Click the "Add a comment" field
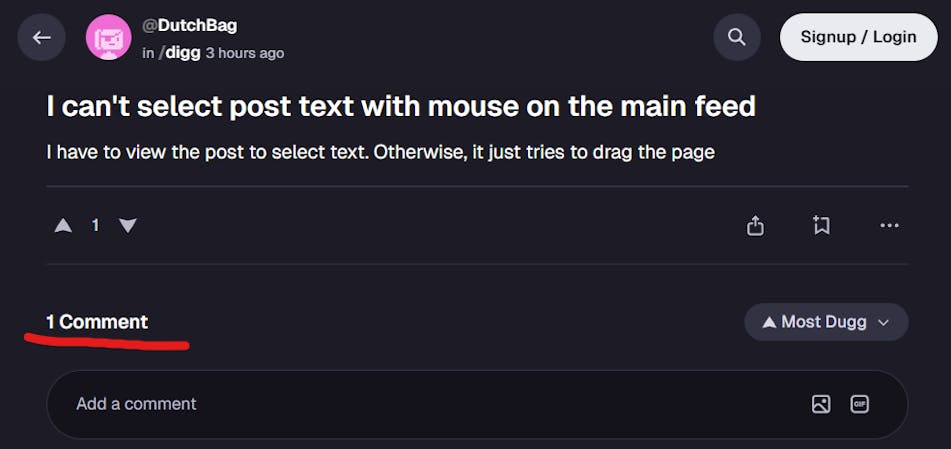 pyautogui.click(x=400, y=404)
